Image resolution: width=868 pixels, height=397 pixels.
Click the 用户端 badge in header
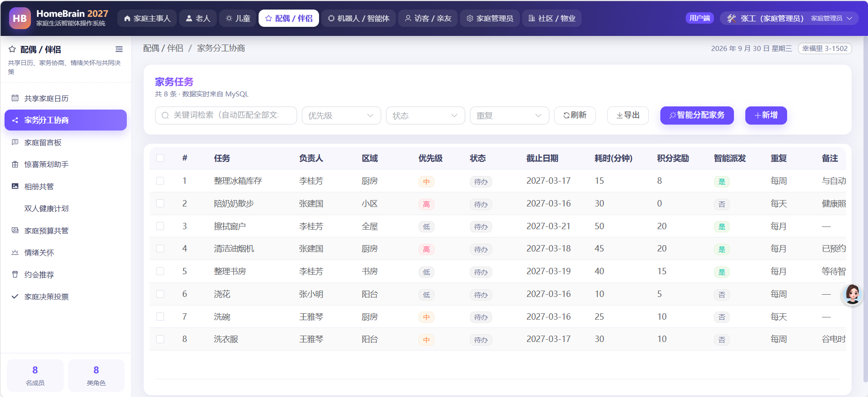pyautogui.click(x=700, y=18)
